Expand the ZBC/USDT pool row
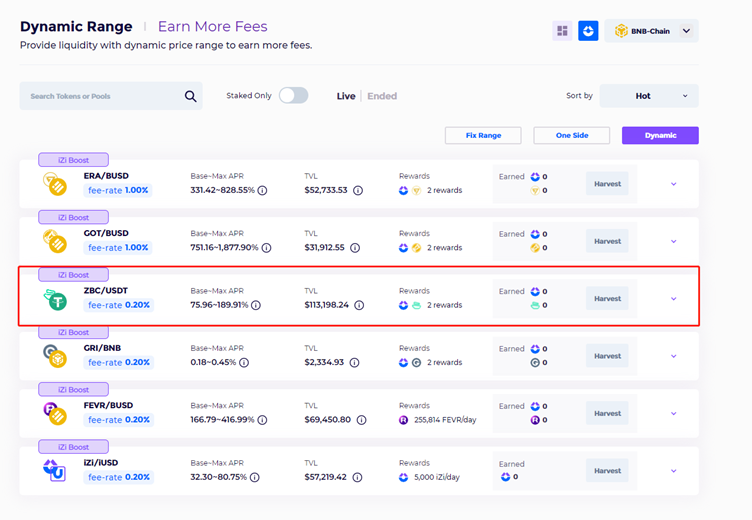 pos(673,299)
